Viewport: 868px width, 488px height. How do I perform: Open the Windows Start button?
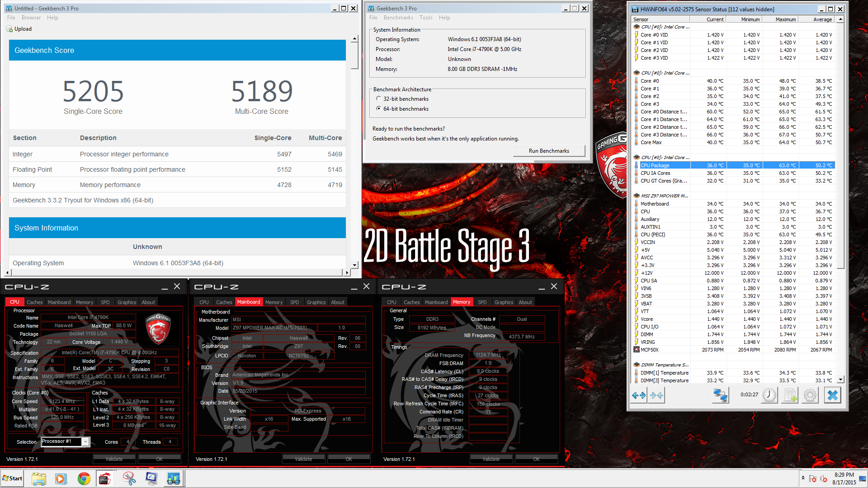pos(12,479)
